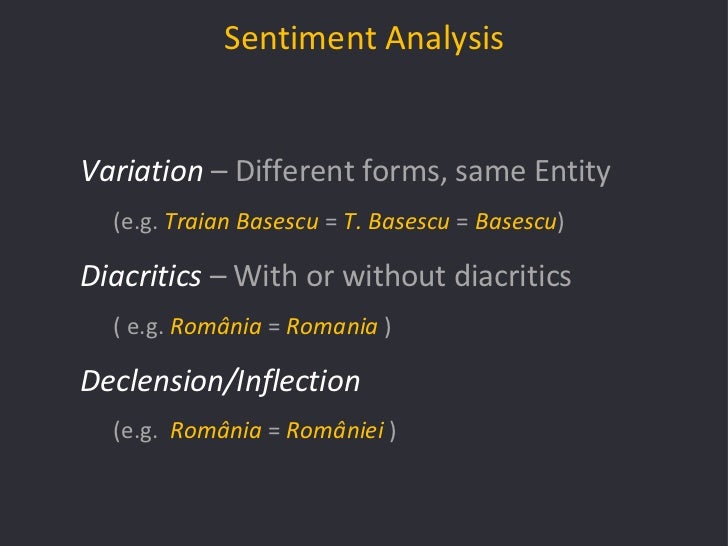Click the equals sign after Traian Basescu

(331, 222)
